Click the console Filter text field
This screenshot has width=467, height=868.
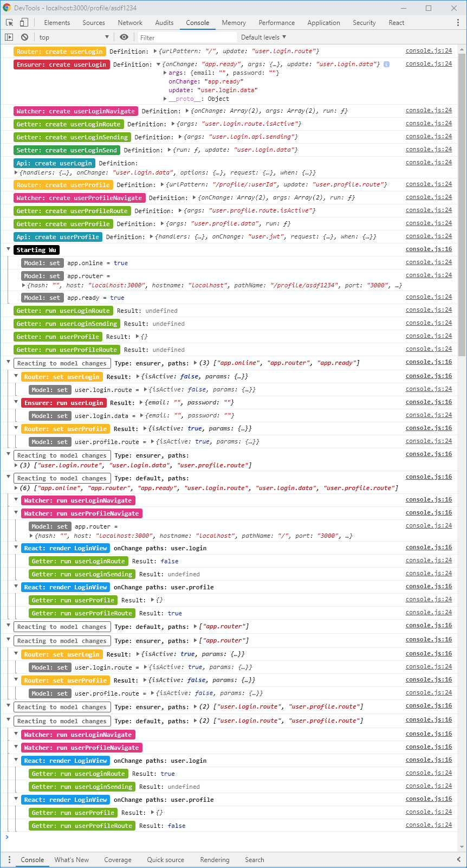click(x=187, y=37)
